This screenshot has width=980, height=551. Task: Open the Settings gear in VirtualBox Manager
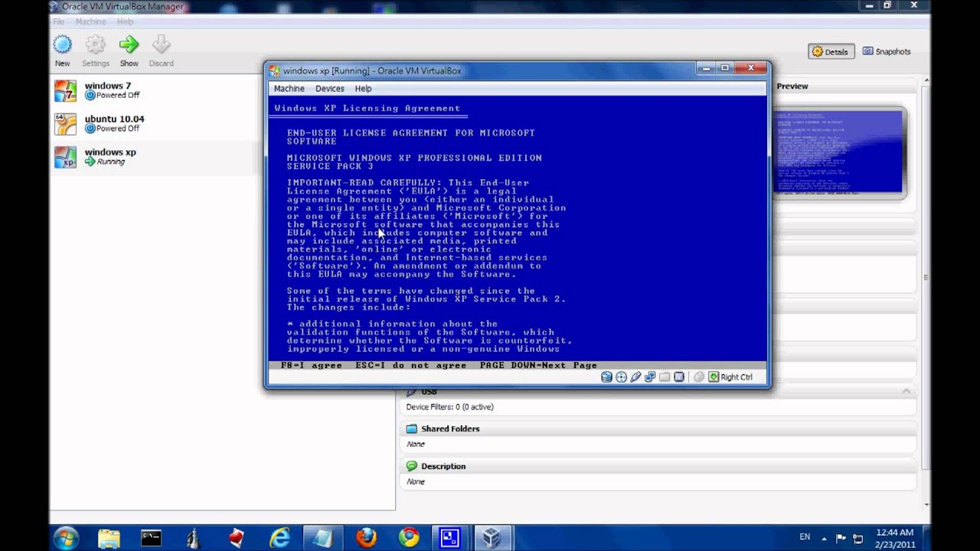pos(96,44)
